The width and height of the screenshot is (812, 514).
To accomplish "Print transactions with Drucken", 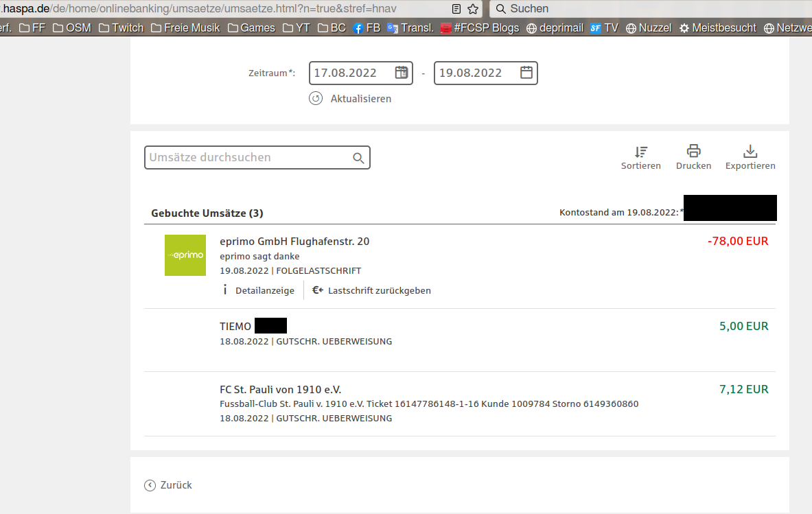I will point(693,157).
